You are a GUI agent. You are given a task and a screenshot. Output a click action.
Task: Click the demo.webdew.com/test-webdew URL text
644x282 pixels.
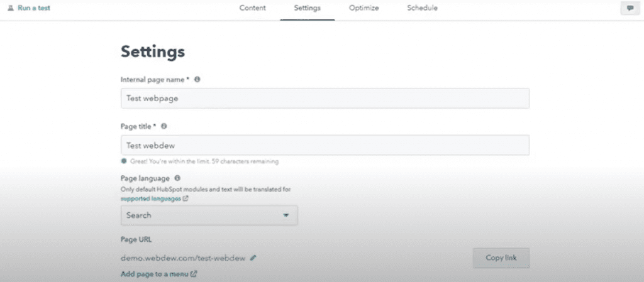[x=183, y=258]
